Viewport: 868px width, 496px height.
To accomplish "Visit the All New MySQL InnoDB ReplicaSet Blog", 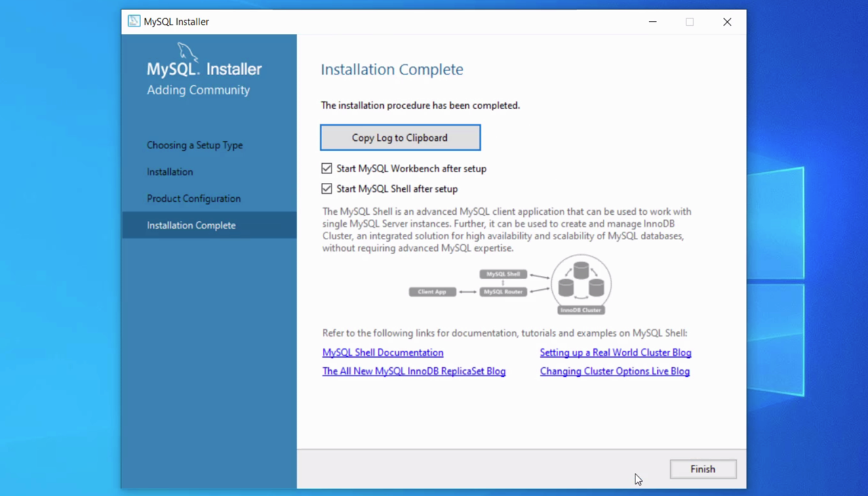I will coord(414,371).
